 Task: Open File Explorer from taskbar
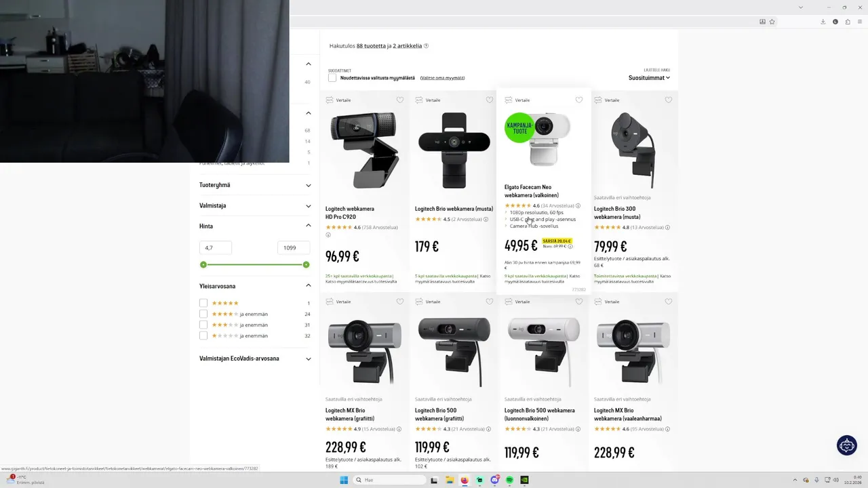point(450,480)
